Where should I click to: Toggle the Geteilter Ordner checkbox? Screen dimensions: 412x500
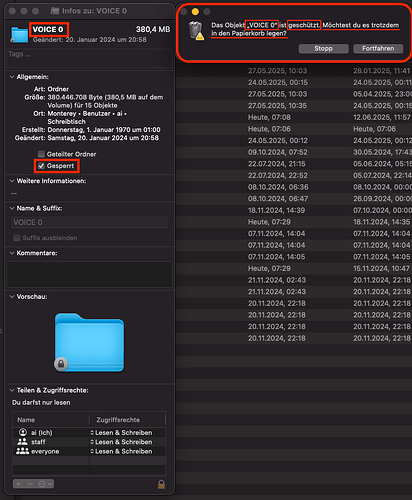tap(41, 154)
